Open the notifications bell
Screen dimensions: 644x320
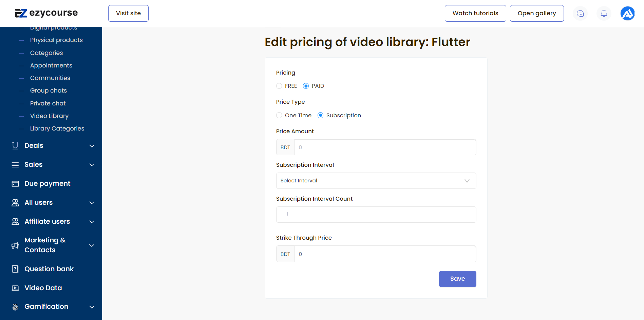point(604,14)
